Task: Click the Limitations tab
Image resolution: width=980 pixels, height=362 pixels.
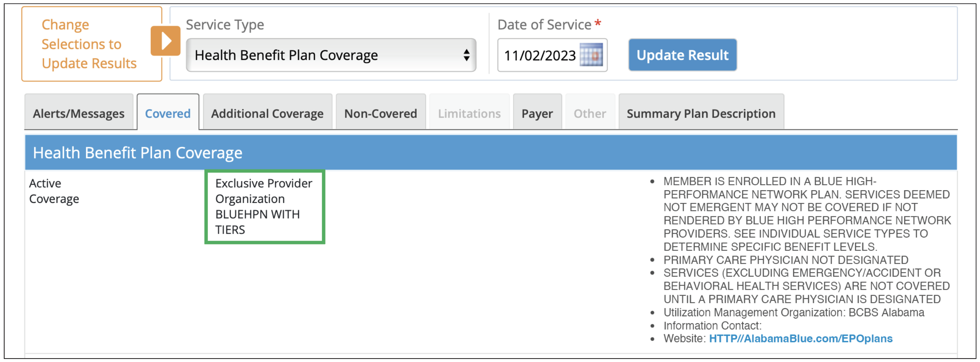Action: click(469, 113)
